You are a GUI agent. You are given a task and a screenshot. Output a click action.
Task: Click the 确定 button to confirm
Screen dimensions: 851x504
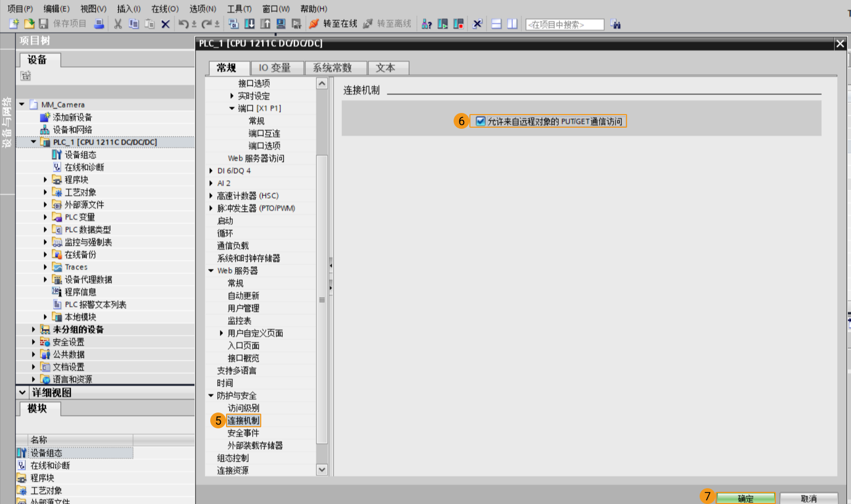[x=745, y=497]
